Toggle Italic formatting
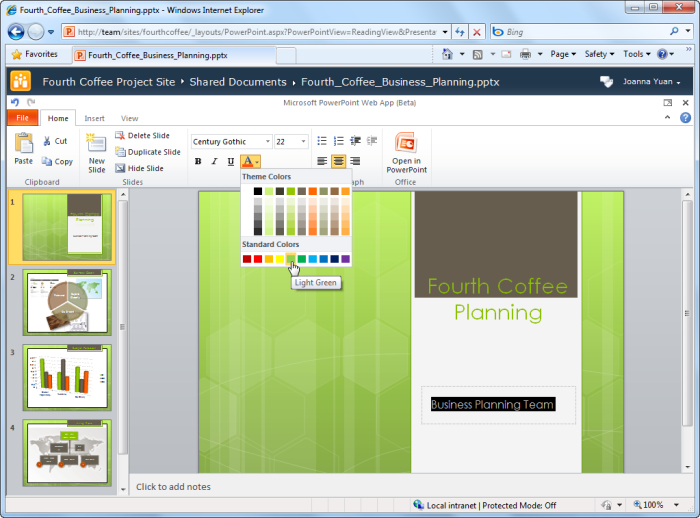Viewport: 700px width, 518px height. (x=214, y=161)
